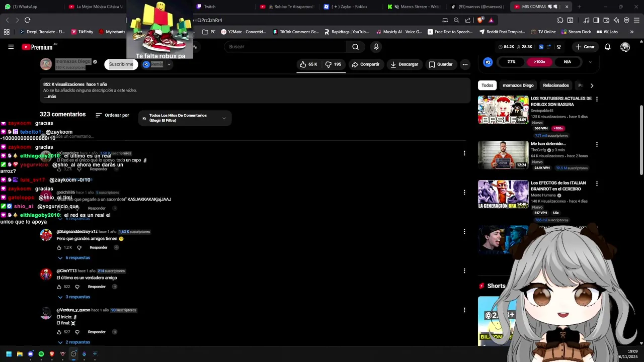Open Brave Shields lion icon

(x=480, y=20)
